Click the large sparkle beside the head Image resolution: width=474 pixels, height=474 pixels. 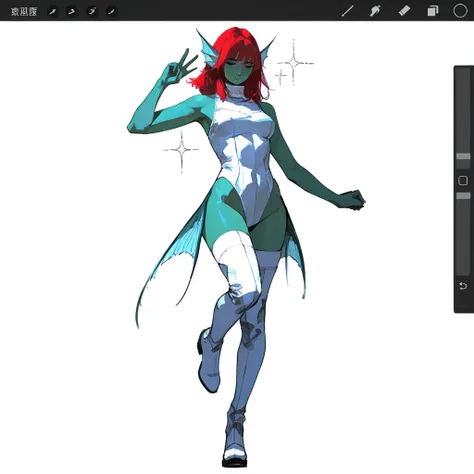[x=294, y=63]
